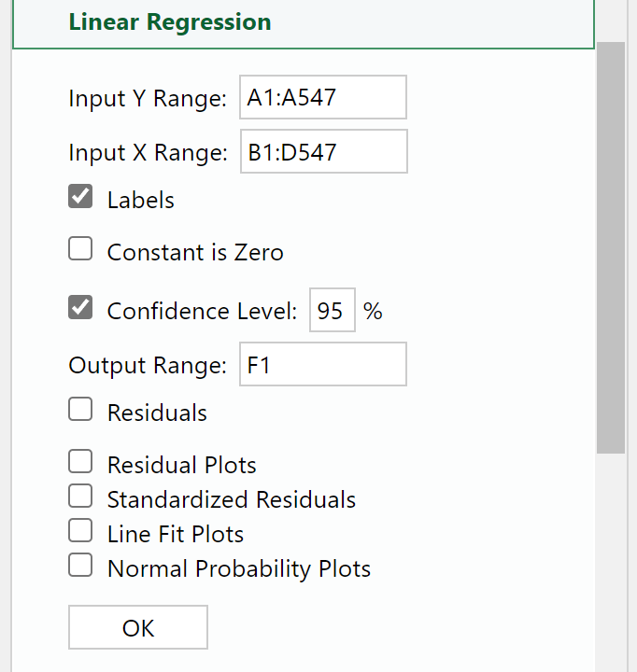
Task: Click the vertical scrollbar thumb
Action: click(611, 247)
